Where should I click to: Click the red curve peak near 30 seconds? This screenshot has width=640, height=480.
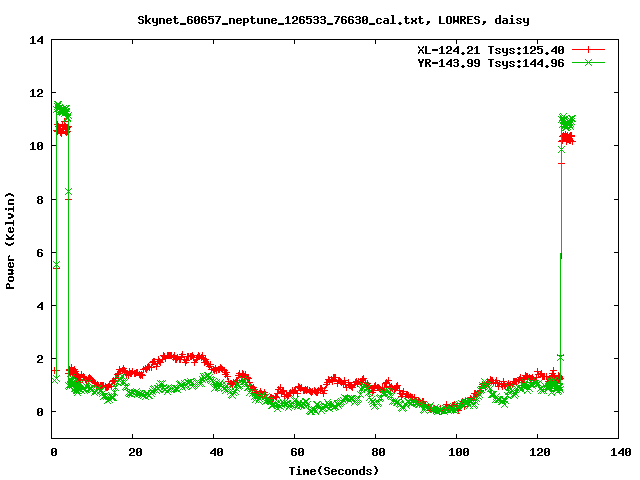click(x=171, y=357)
